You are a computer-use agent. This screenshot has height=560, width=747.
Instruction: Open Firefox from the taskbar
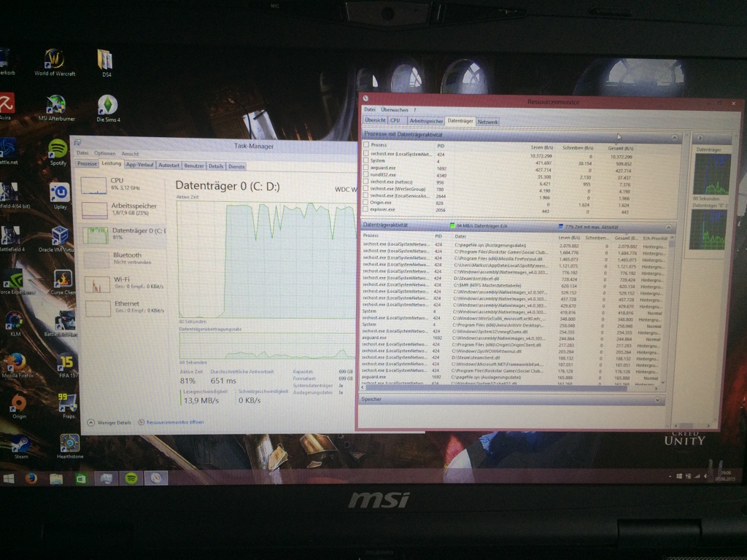pos(31,478)
